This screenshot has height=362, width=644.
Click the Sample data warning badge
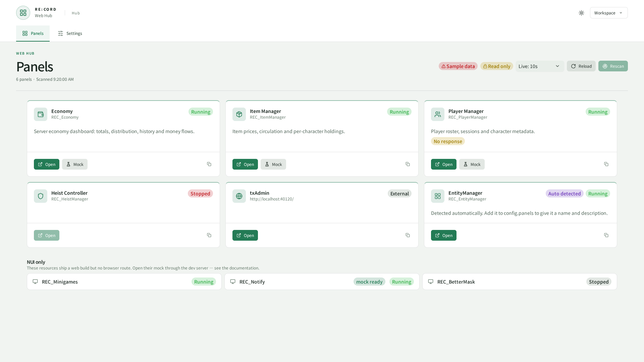[x=458, y=66]
